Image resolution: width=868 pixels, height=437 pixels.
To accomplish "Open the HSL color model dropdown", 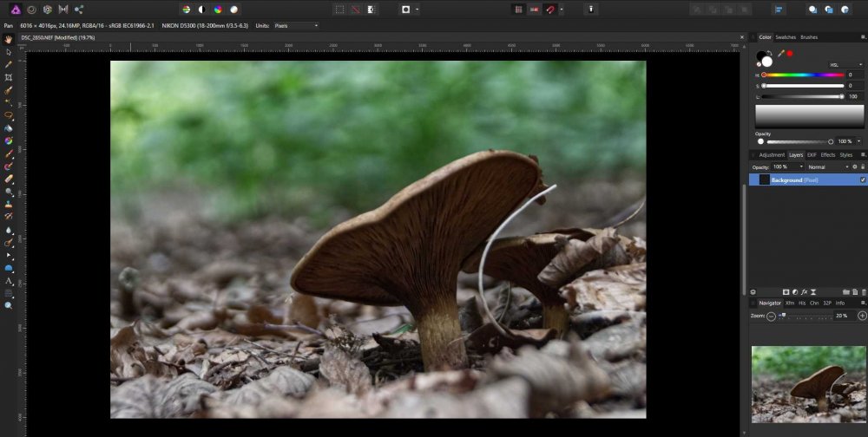I will tap(845, 64).
